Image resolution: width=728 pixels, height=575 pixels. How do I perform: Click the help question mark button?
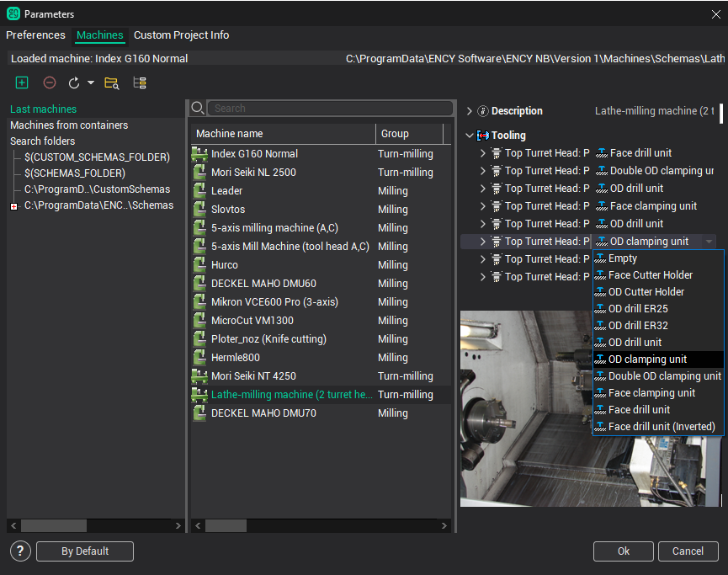21,551
